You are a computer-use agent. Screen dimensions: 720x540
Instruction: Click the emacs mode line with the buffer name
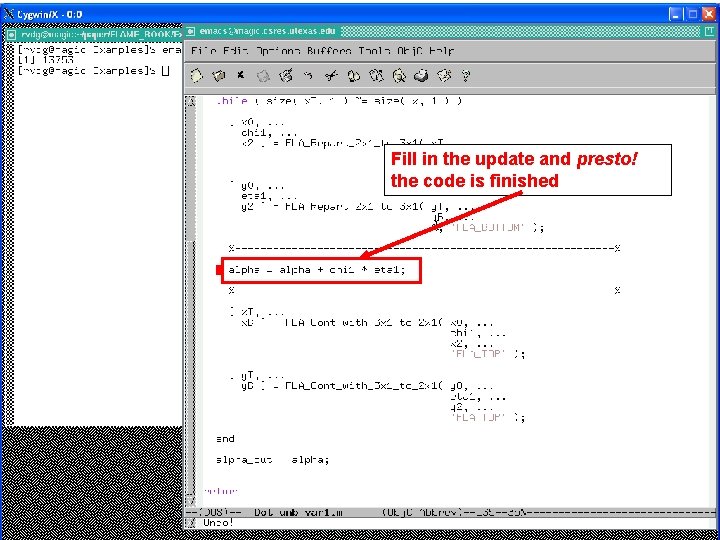pos(452,512)
